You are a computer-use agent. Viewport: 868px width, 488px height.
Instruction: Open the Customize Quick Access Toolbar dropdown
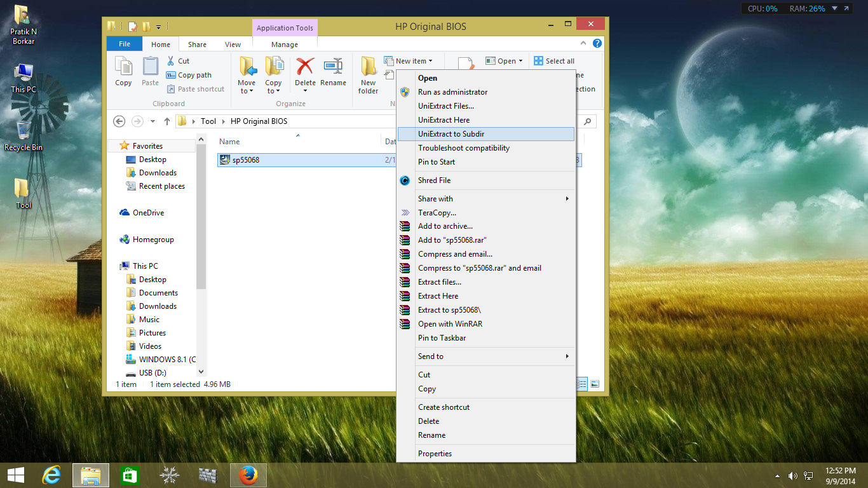pos(159,27)
